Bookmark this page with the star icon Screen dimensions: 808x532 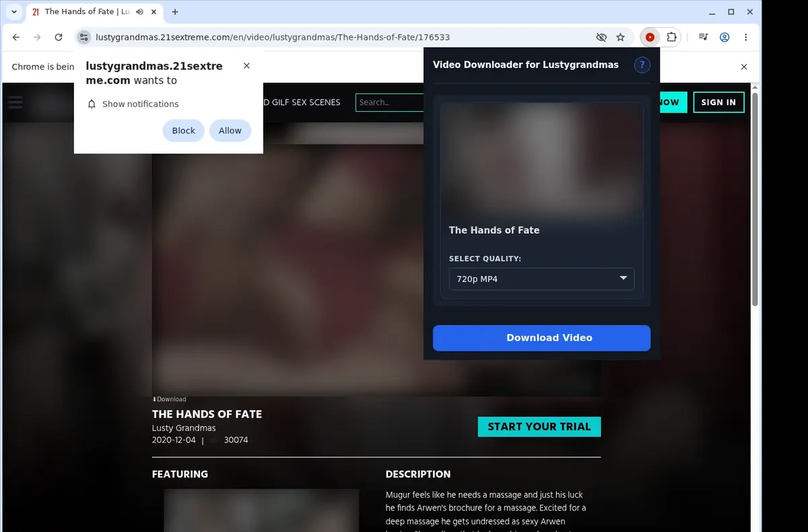(621, 37)
